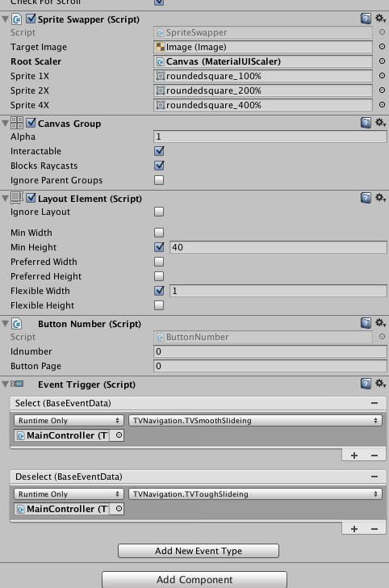Image resolution: width=389 pixels, height=588 pixels.
Task: Remove the Deselect event type
Action: click(374, 477)
